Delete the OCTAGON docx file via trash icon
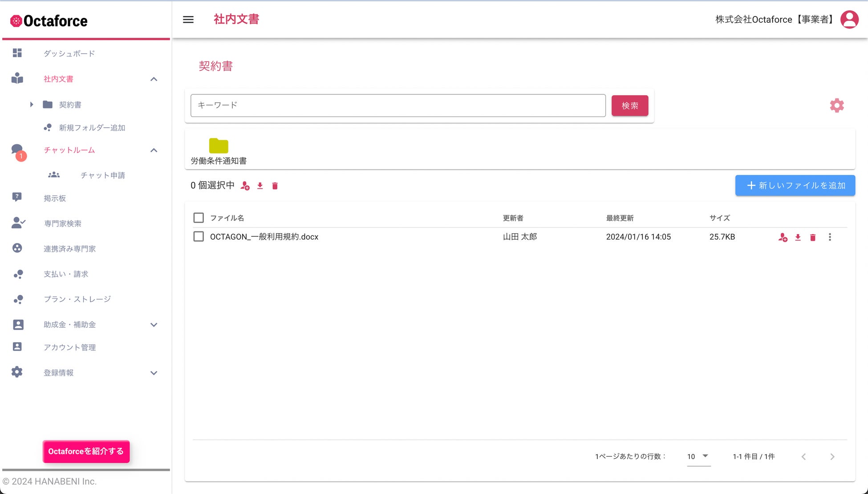Image resolution: width=868 pixels, height=494 pixels. tap(813, 237)
